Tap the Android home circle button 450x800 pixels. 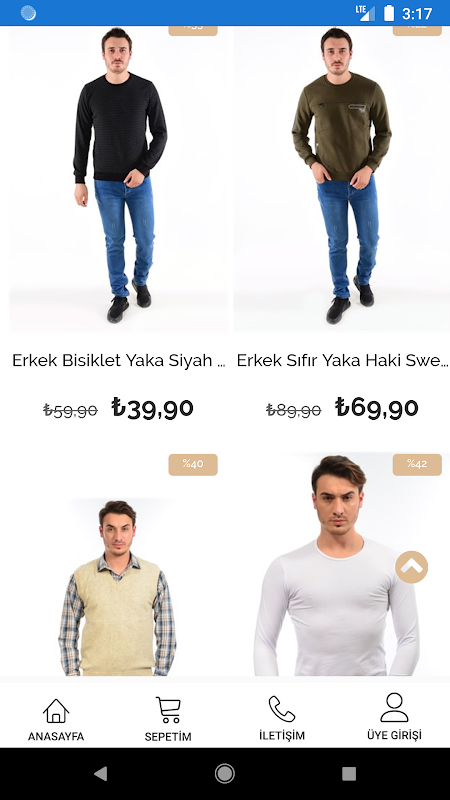225,773
